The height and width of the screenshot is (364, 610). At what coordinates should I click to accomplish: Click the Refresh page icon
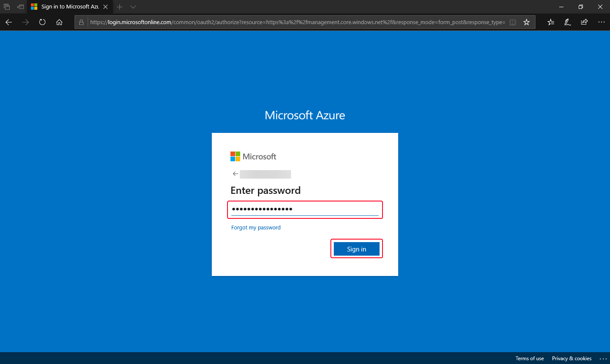42,22
